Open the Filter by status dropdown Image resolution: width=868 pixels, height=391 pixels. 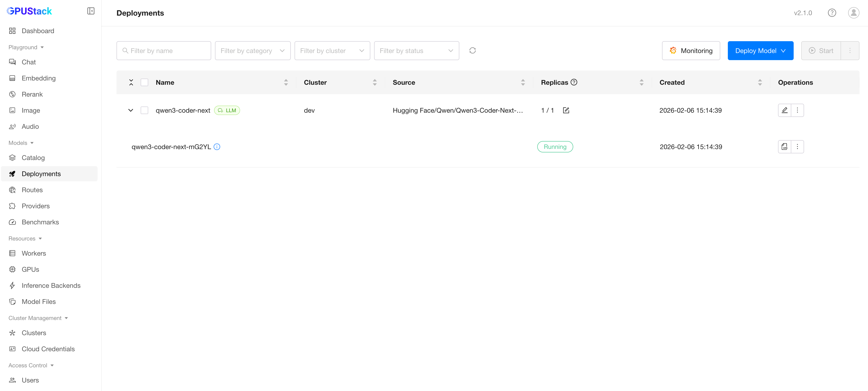point(416,51)
